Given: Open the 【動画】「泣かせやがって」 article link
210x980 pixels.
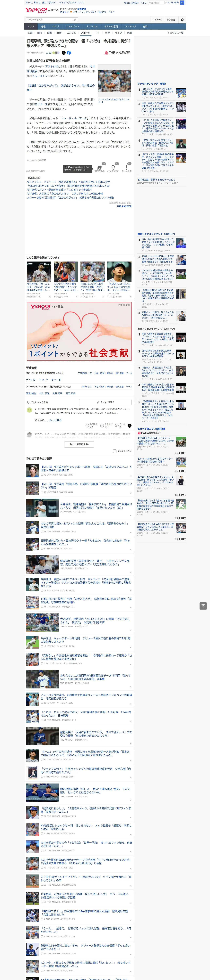Looking at the screenshot, I should click(x=61, y=88).
